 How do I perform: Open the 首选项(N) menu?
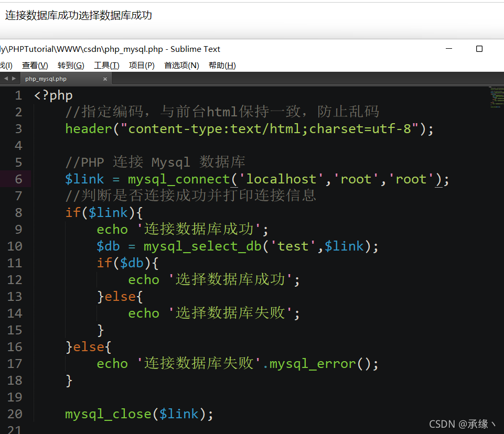pyautogui.click(x=181, y=66)
